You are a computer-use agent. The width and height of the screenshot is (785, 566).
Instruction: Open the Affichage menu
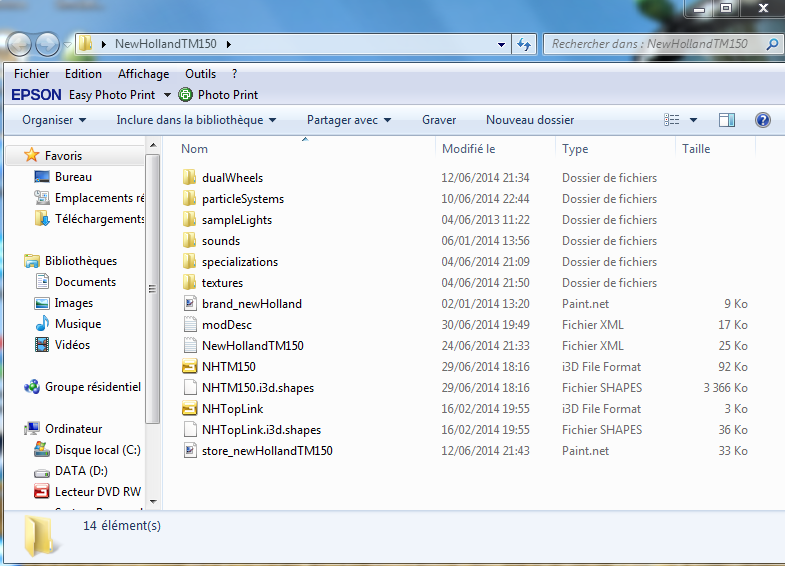143,74
